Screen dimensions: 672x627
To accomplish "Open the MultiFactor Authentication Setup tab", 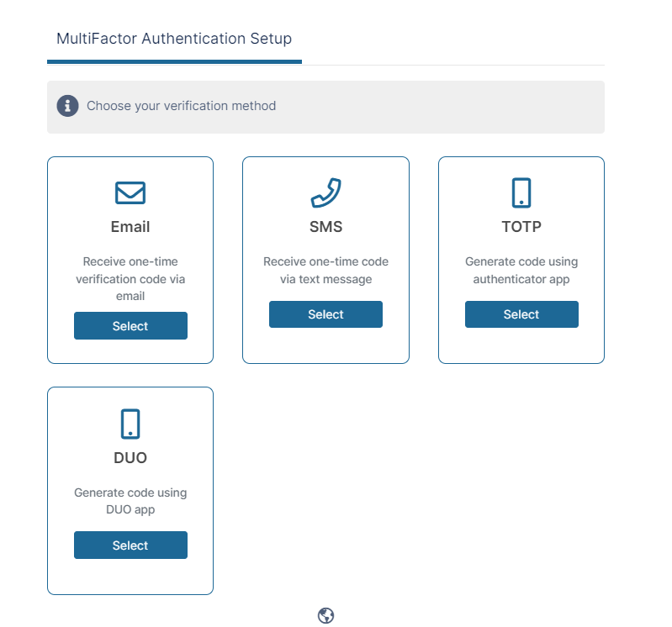I will (x=174, y=39).
